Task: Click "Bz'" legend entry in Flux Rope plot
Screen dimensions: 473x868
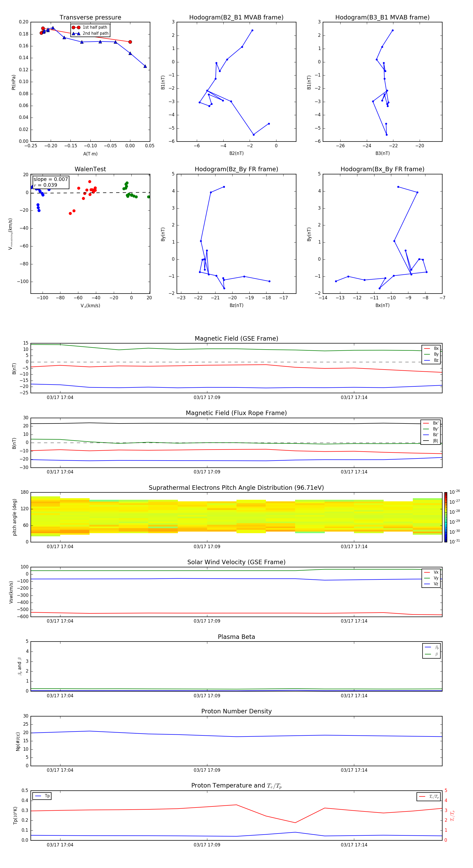Action: tap(431, 435)
